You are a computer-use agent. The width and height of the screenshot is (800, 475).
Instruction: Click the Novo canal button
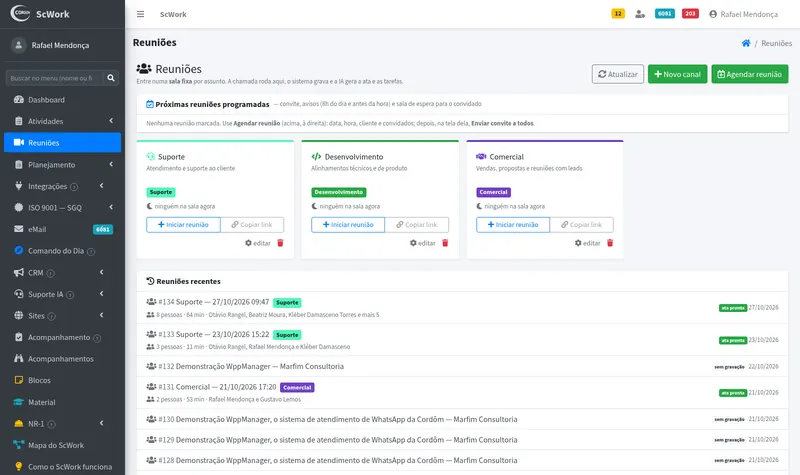click(x=678, y=74)
